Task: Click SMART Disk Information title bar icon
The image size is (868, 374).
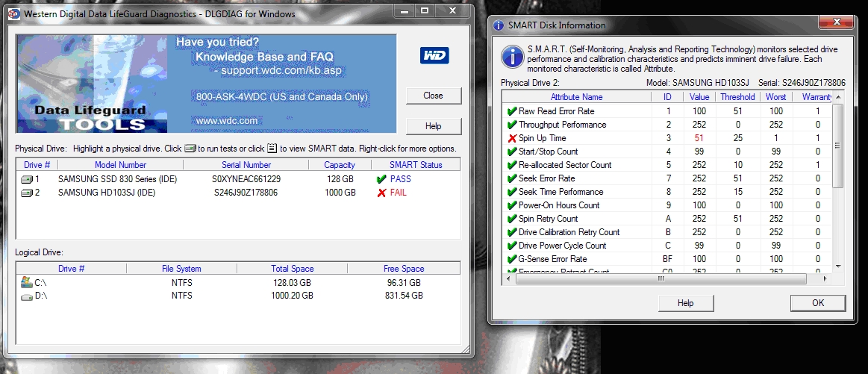Action: [499, 25]
